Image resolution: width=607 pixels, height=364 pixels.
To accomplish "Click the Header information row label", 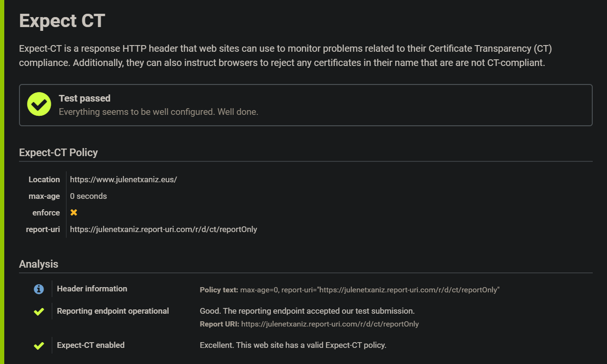I will (92, 289).
